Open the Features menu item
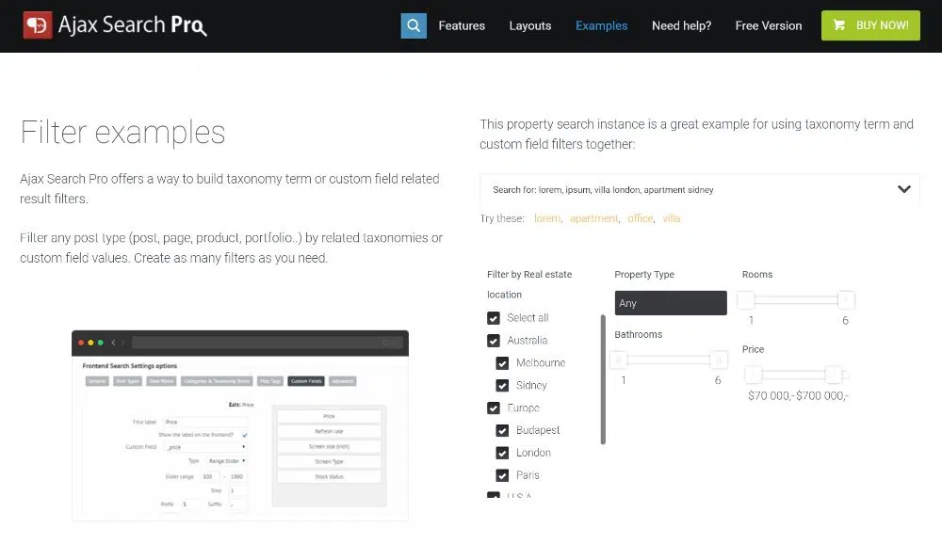The width and height of the screenshot is (942, 560). pyautogui.click(x=462, y=25)
